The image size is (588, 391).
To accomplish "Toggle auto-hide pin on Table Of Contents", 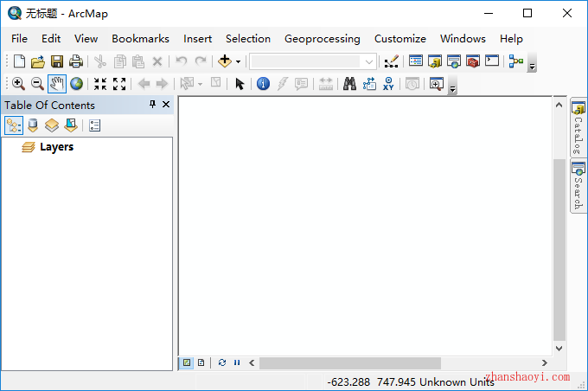I will point(152,105).
